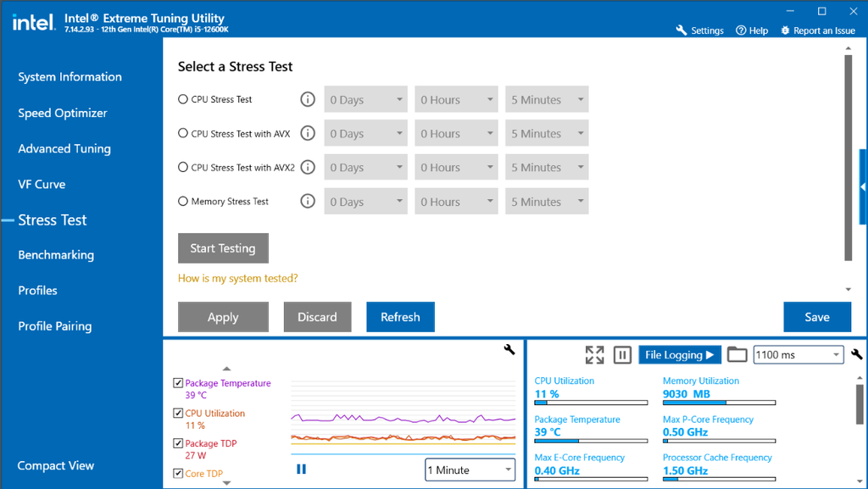The height and width of the screenshot is (489, 868).
Task: Open Days dropdown for CPU Stress Test
Action: coord(366,99)
